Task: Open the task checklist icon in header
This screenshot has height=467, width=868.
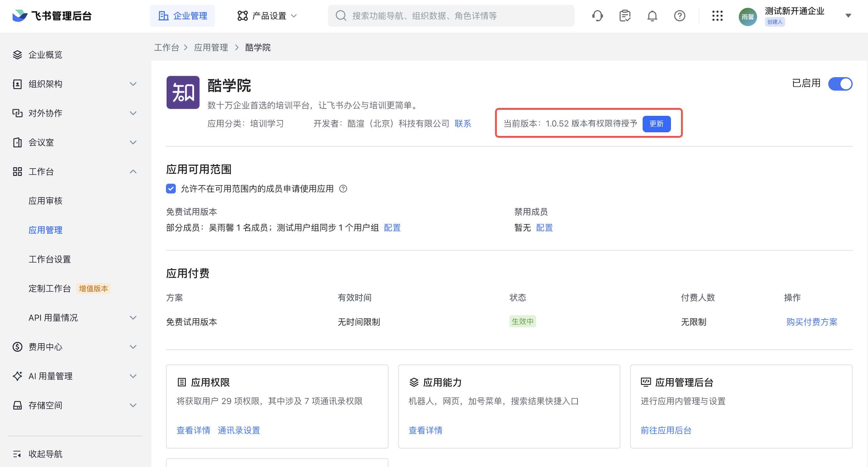Action: [x=625, y=16]
